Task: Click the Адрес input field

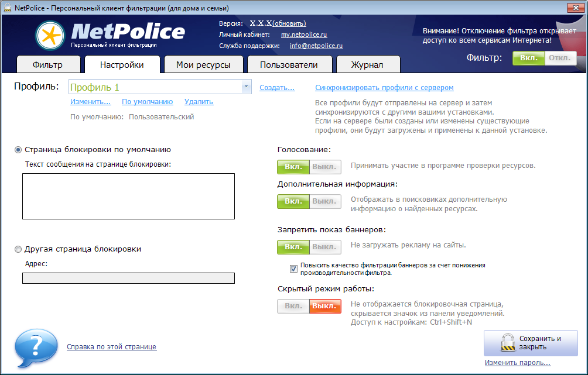Action: [x=129, y=278]
